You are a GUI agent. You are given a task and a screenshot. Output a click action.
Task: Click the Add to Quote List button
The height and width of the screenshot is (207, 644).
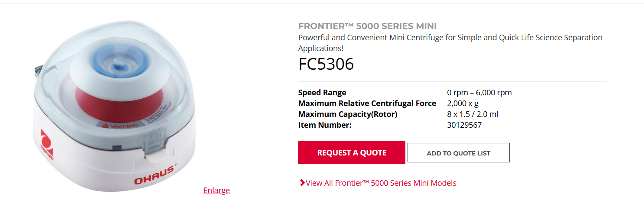(458, 153)
